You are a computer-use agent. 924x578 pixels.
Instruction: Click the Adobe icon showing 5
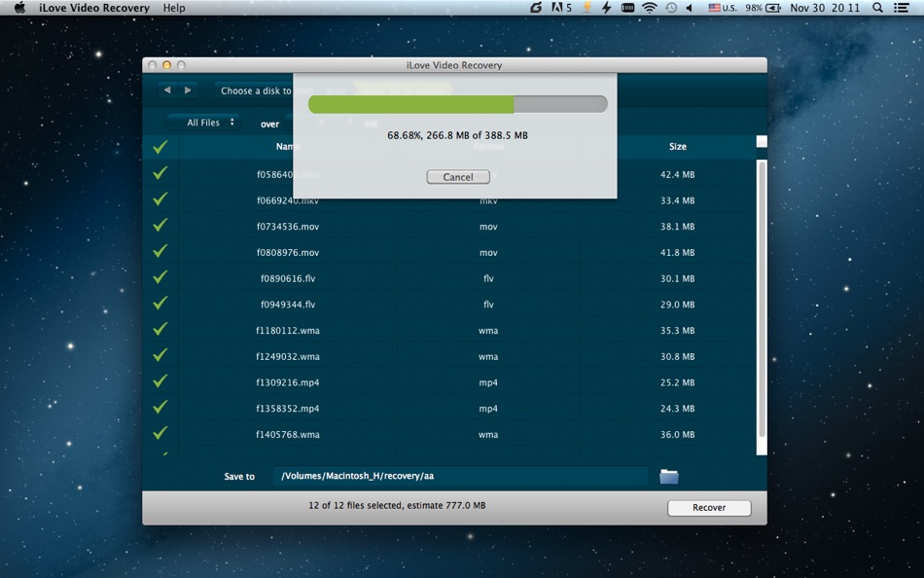click(561, 8)
